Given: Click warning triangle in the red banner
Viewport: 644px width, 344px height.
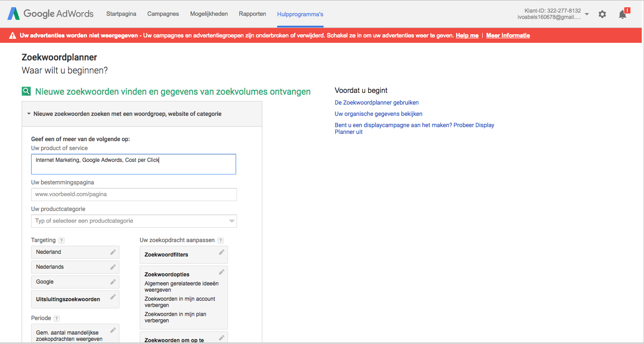Looking at the screenshot, I should (x=12, y=36).
